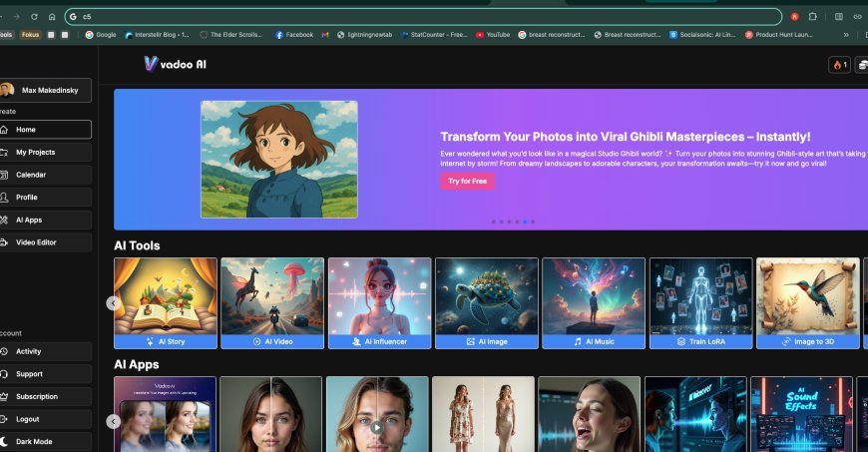
Task: Open the singing woman app card
Action: (x=589, y=414)
